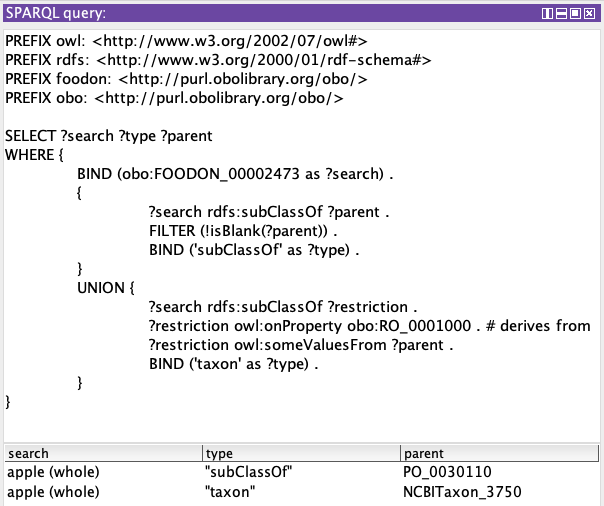This screenshot has height=506, width=604.
Task: Click the split-vertically icon in SPARQL query header
Action: click(x=547, y=13)
